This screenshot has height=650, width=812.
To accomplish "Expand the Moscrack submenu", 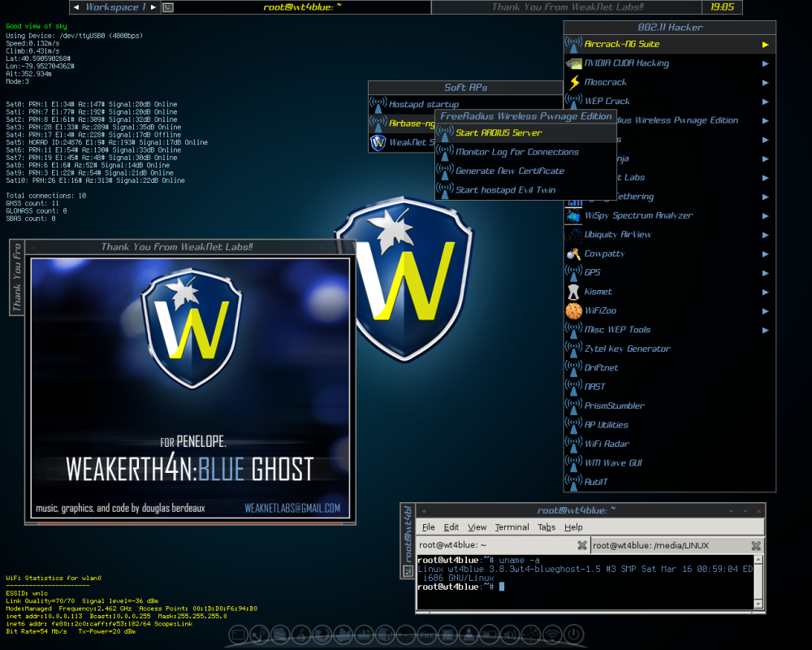I will click(670, 82).
